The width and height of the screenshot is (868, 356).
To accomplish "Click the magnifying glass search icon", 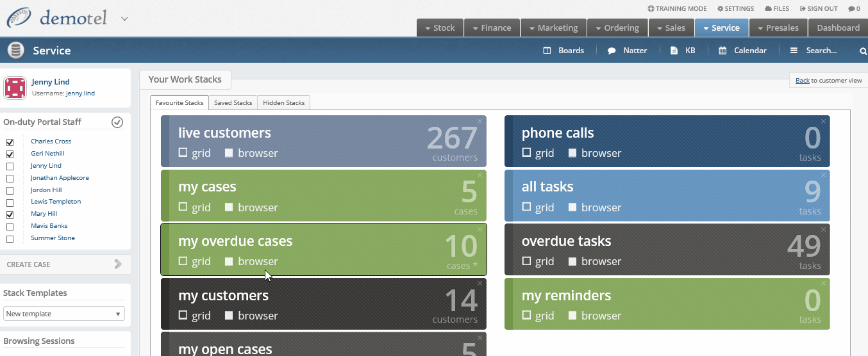I will [863, 51].
